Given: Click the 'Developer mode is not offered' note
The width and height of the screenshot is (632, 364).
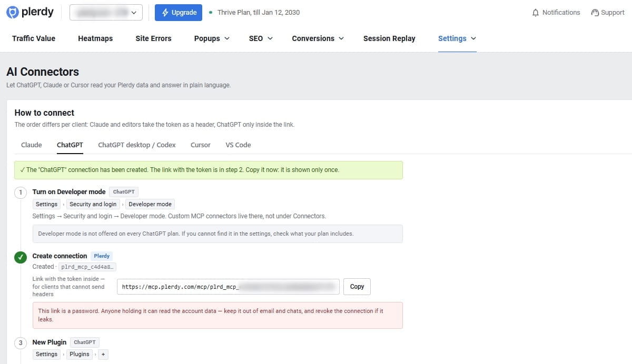Looking at the screenshot, I should (x=218, y=234).
